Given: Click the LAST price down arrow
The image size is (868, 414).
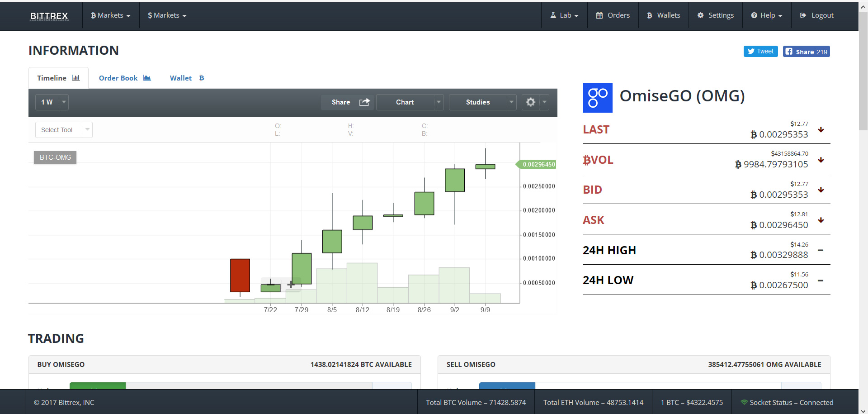Looking at the screenshot, I should (x=821, y=130).
